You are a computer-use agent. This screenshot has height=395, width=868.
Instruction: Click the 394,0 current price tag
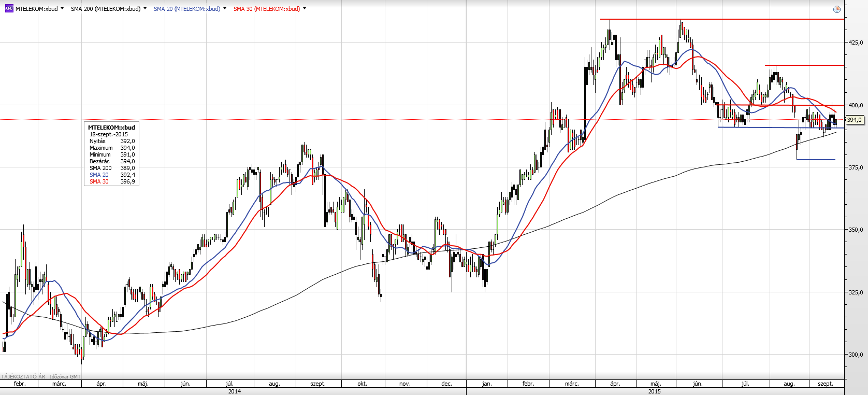click(855, 120)
